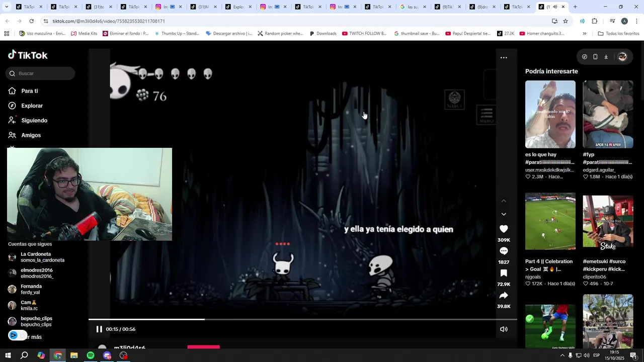The image size is (644, 362).
Task: Open cliperito06 profile link
Action: (x=594, y=277)
